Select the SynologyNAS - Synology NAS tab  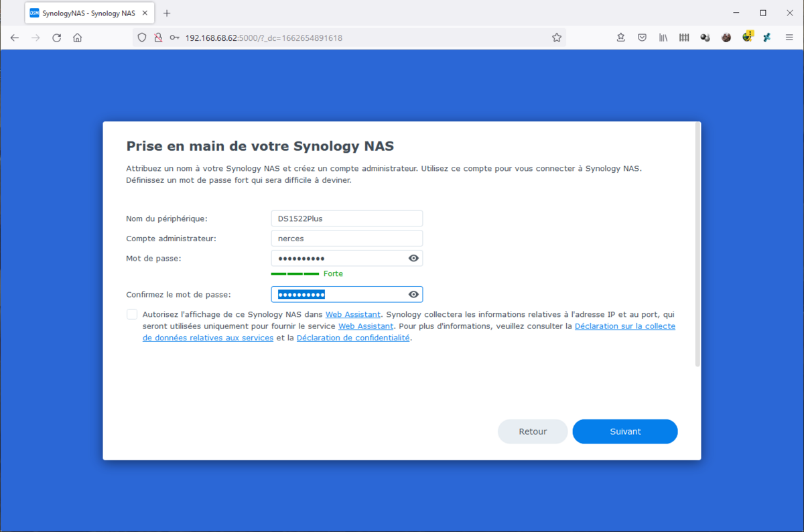coord(90,13)
